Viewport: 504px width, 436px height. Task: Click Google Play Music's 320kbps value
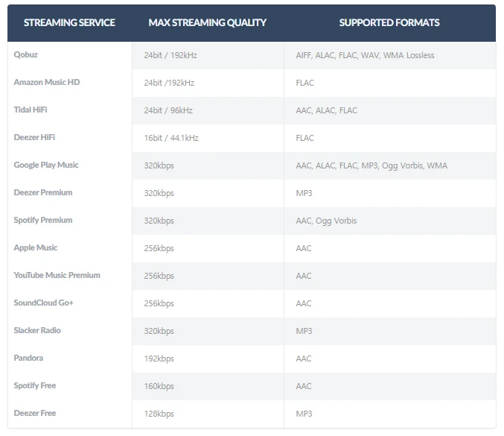(x=159, y=165)
